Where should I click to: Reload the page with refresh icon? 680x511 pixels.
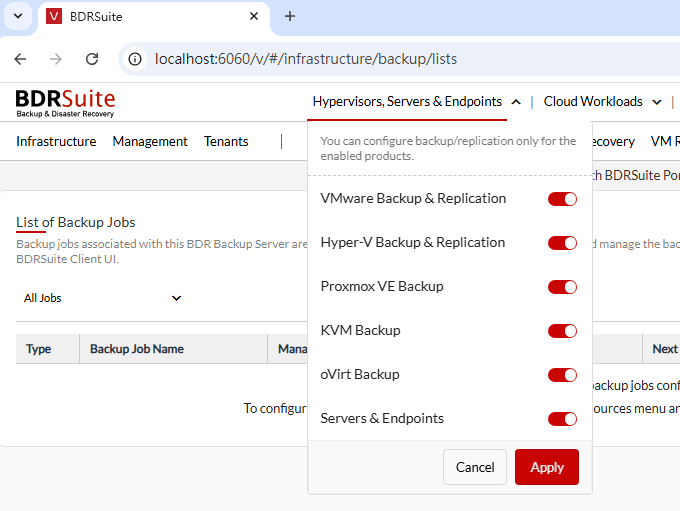tap(92, 59)
